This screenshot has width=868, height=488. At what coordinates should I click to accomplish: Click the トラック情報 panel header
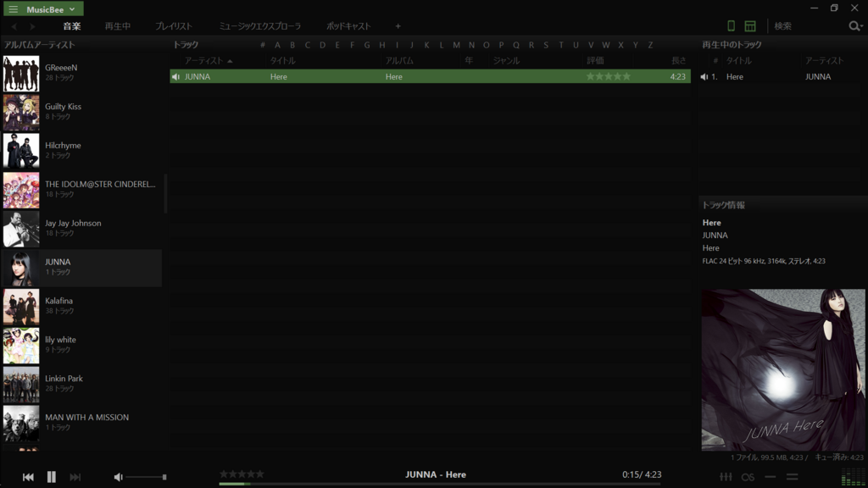click(x=724, y=205)
